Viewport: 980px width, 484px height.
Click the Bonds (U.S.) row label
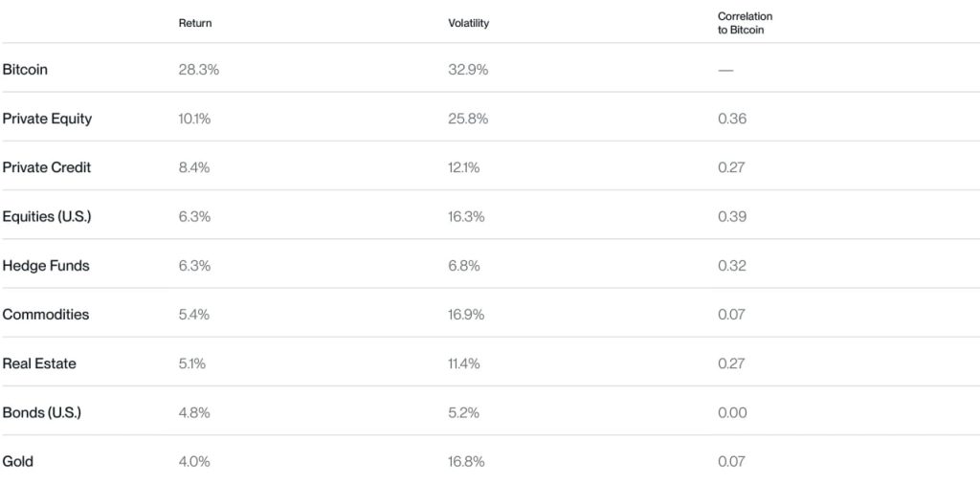coord(42,412)
